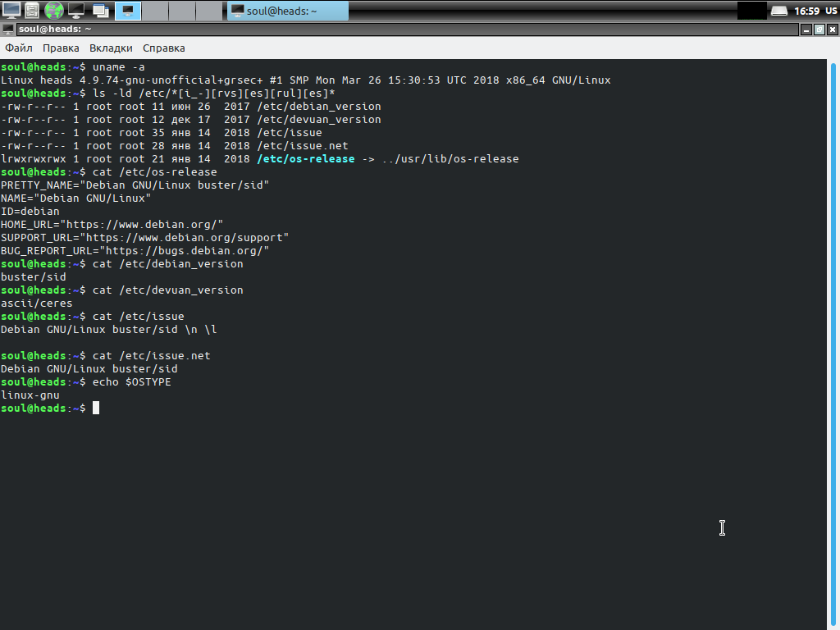Image resolution: width=840 pixels, height=630 pixels.
Task: Click the BUG_REPORT_URL bugs.debian.org text
Action: [x=185, y=251]
